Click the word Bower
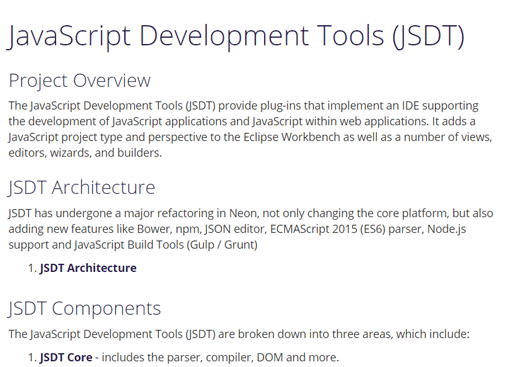 click(153, 229)
